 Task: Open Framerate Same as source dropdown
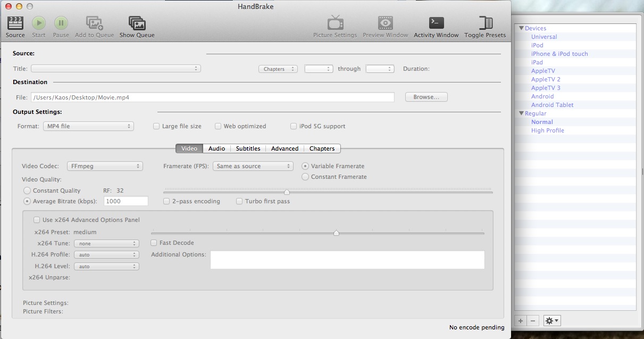253,166
